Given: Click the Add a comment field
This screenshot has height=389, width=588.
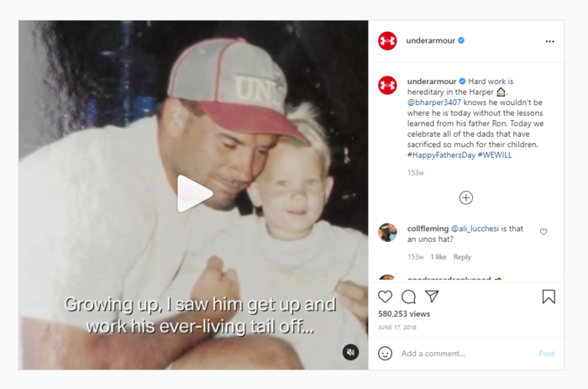Looking at the screenshot, I should coord(465,354).
